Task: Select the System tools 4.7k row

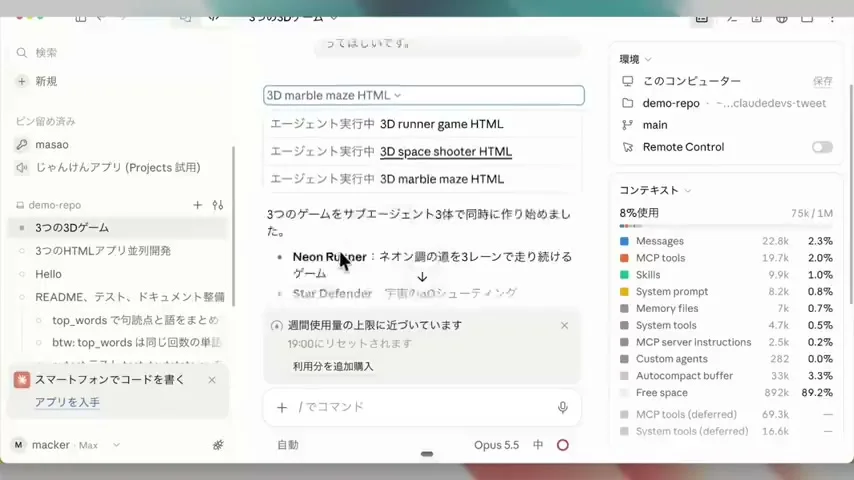Action: pyautogui.click(x=726, y=325)
